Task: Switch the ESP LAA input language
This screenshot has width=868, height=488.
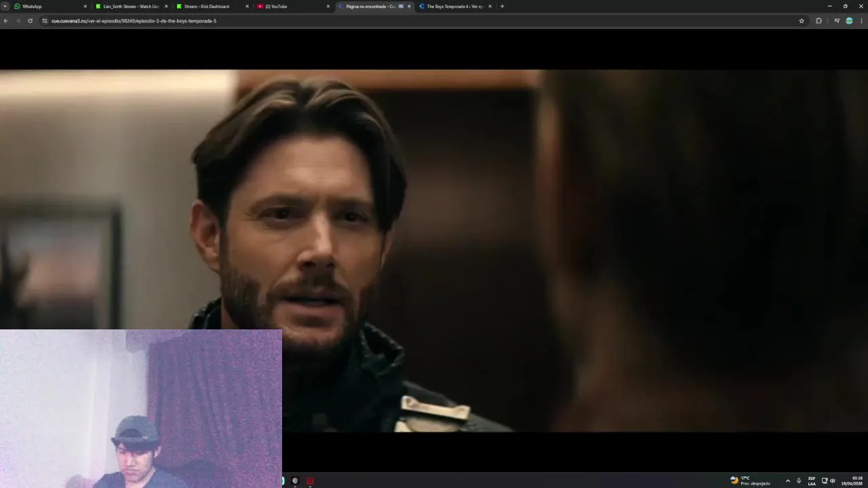Action: point(812,481)
